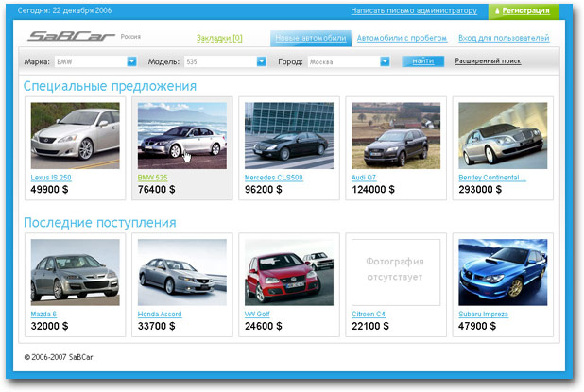This screenshot has height=392, width=584.
Task: Click the 33700 $ price
Action: pyautogui.click(x=157, y=326)
